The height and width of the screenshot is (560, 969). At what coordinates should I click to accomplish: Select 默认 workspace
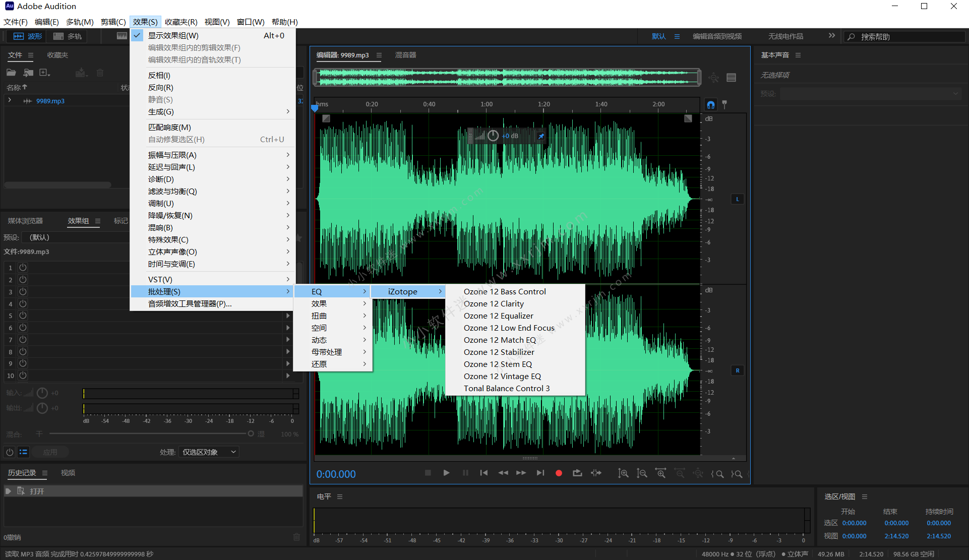pyautogui.click(x=658, y=36)
